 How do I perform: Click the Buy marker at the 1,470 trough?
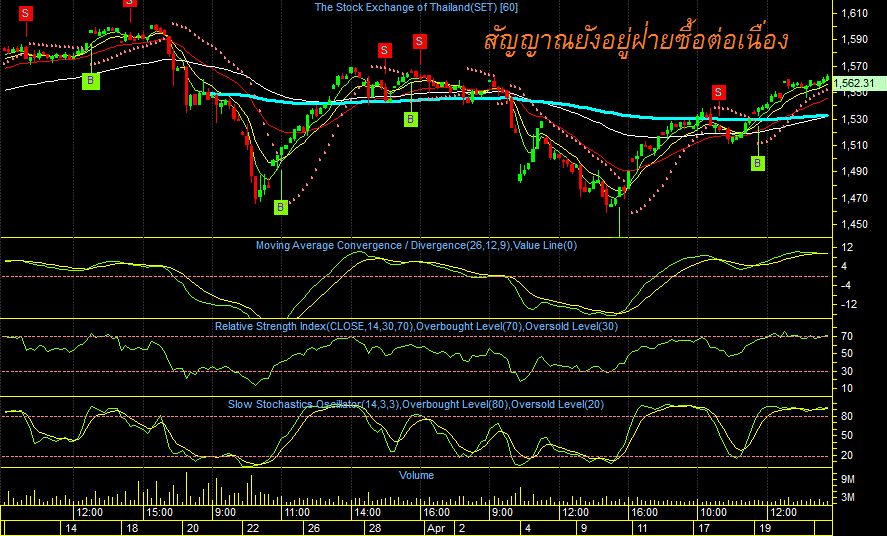[281, 208]
